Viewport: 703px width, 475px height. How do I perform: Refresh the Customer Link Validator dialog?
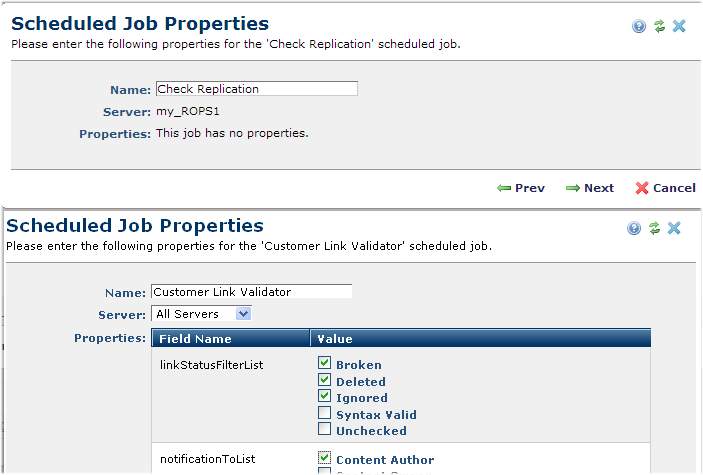tap(654, 228)
